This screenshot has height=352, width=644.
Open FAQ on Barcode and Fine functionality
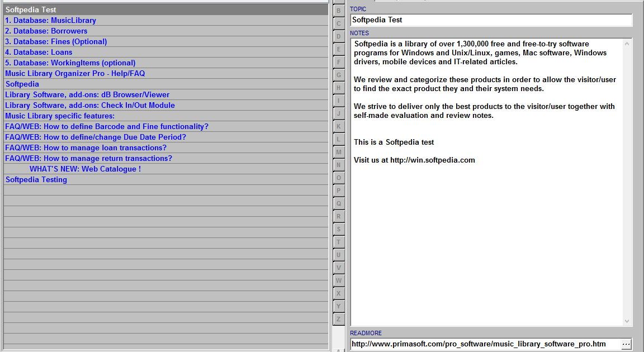pyautogui.click(x=166, y=127)
